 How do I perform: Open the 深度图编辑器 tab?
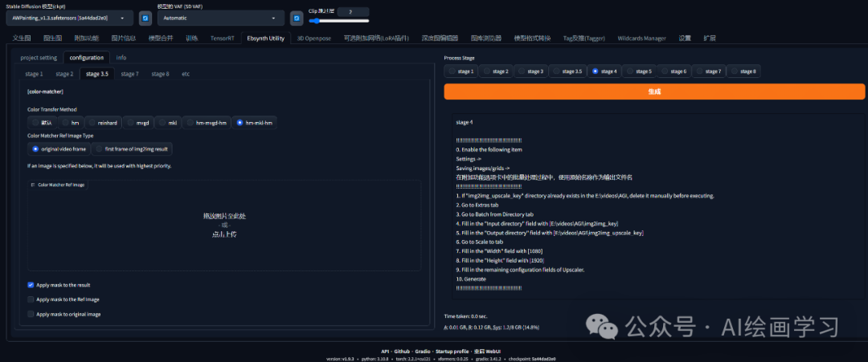(440, 39)
